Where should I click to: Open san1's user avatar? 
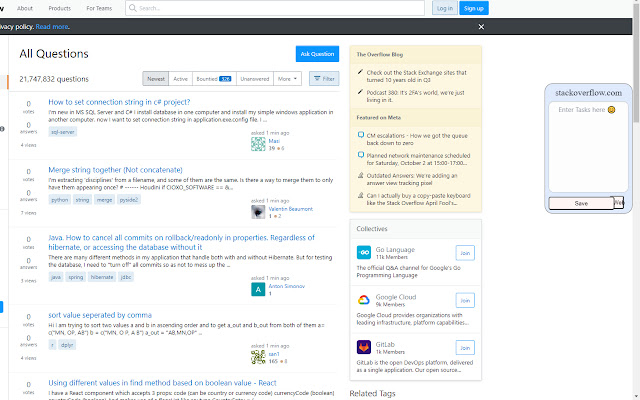[x=258, y=357]
